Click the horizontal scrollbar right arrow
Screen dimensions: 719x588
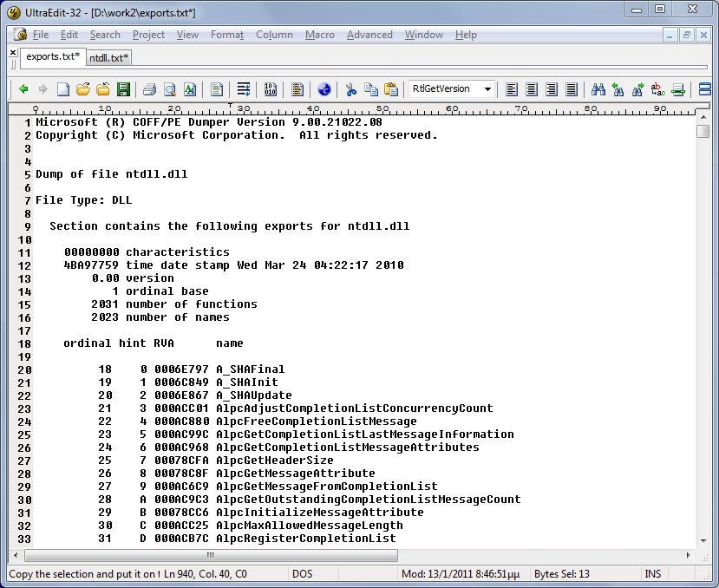point(689,555)
